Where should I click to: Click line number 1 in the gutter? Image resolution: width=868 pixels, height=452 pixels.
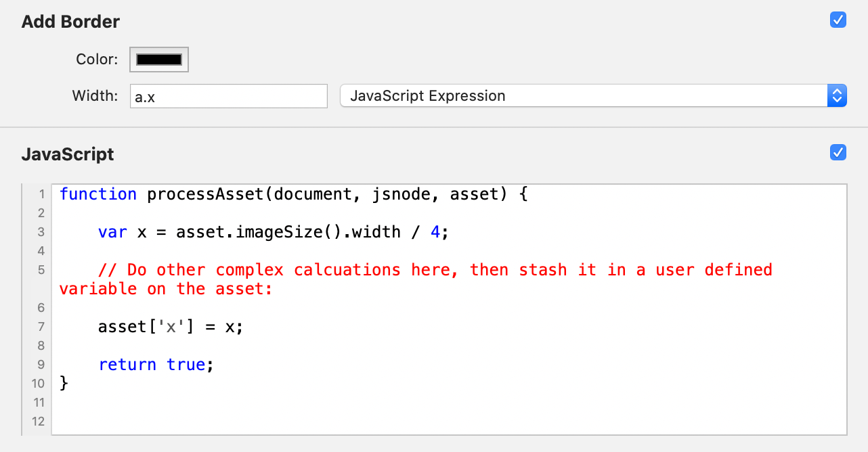point(41,194)
